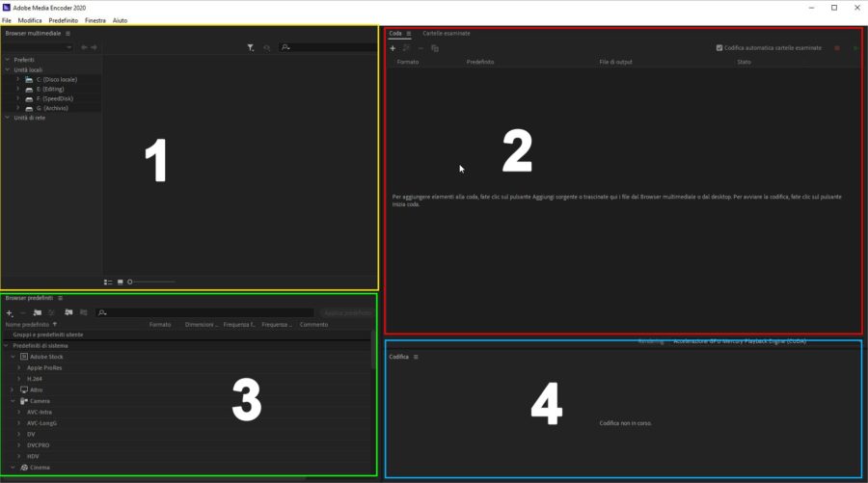
Task: Switch media browser to thumbnail view
Action: coord(121,282)
